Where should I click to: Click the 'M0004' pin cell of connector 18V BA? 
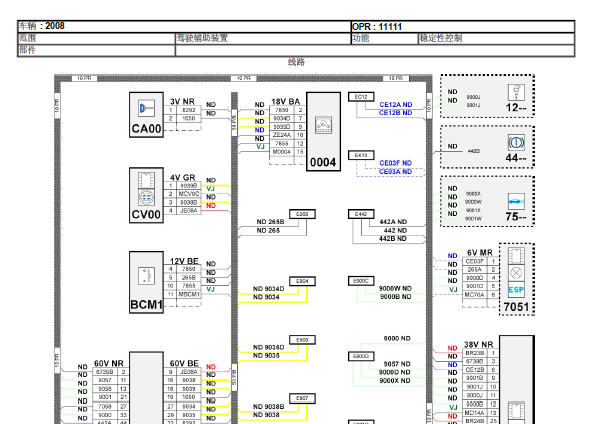coord(281,152)
